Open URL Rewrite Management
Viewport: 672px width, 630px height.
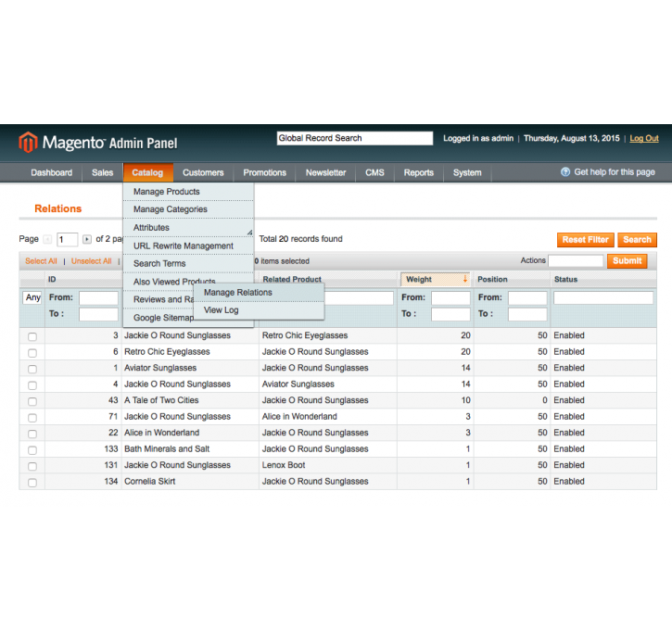tap(188, 246)
